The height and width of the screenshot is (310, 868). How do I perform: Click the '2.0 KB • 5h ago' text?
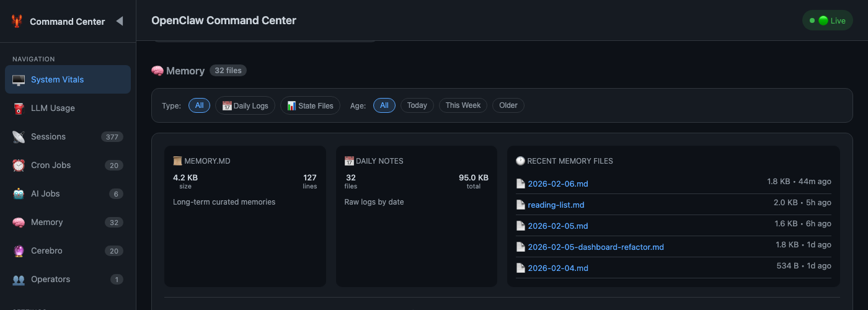pos(802,203)
